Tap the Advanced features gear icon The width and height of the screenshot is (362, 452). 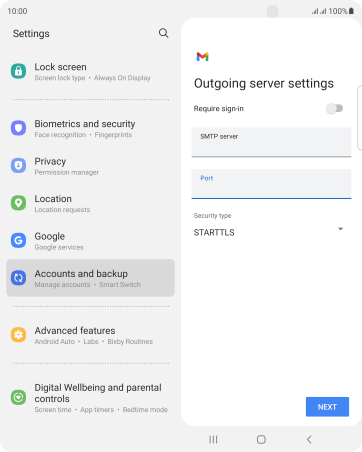[x=18, y=335]
